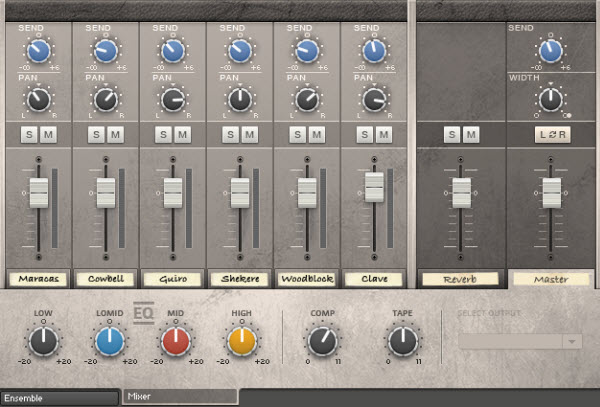Select the Shekere channel label
This screenshot has height=407, width=600.
pyautogui.click(x=240, y=278)
